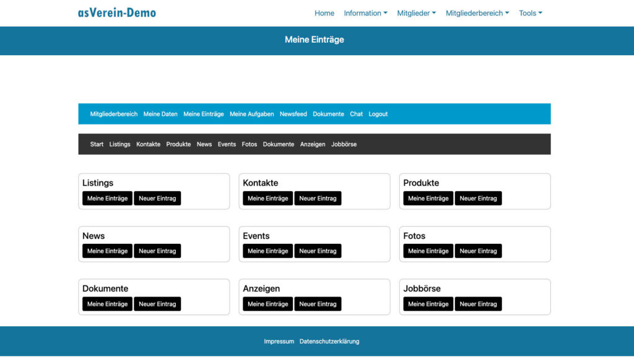Add Neuer Eintrag in the Dokumente card
This screenshot has width=634, height=364.
coord(157,304)
